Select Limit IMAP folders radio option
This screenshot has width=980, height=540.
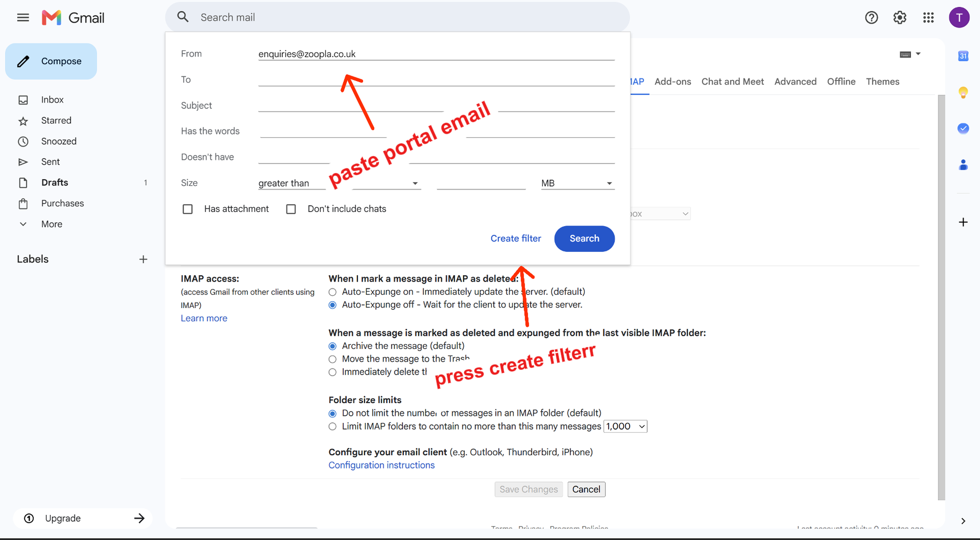tap(333, 427)
